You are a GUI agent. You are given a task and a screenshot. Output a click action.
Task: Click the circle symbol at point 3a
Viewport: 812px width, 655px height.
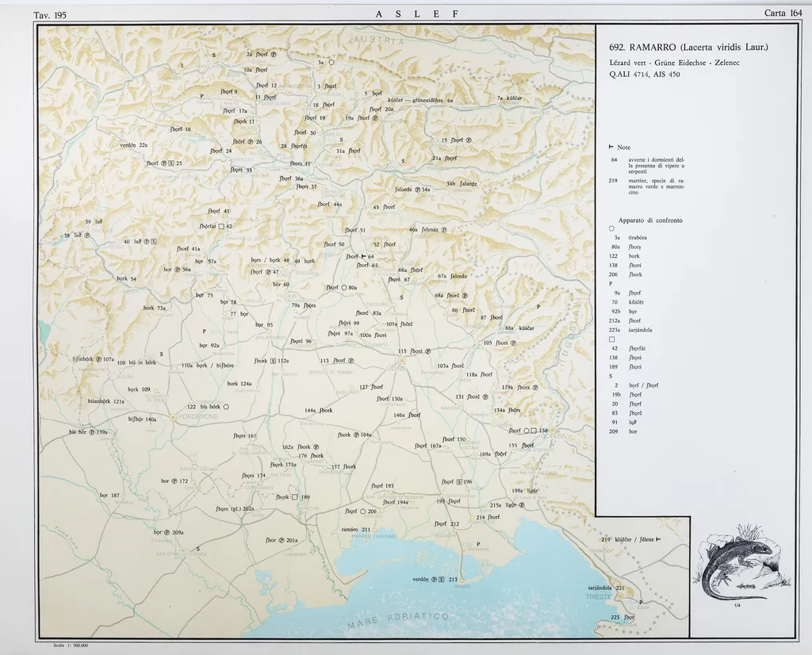tap(331, 63)
